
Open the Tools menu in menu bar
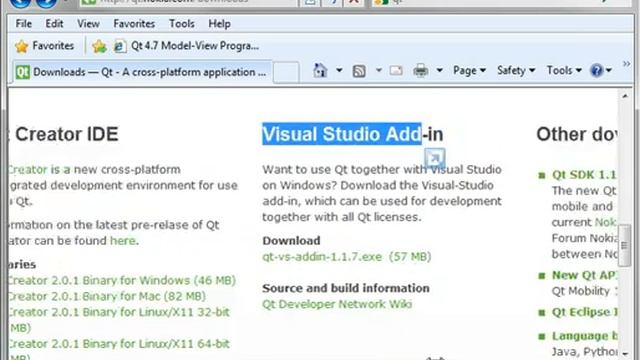[x=182, y=24]
